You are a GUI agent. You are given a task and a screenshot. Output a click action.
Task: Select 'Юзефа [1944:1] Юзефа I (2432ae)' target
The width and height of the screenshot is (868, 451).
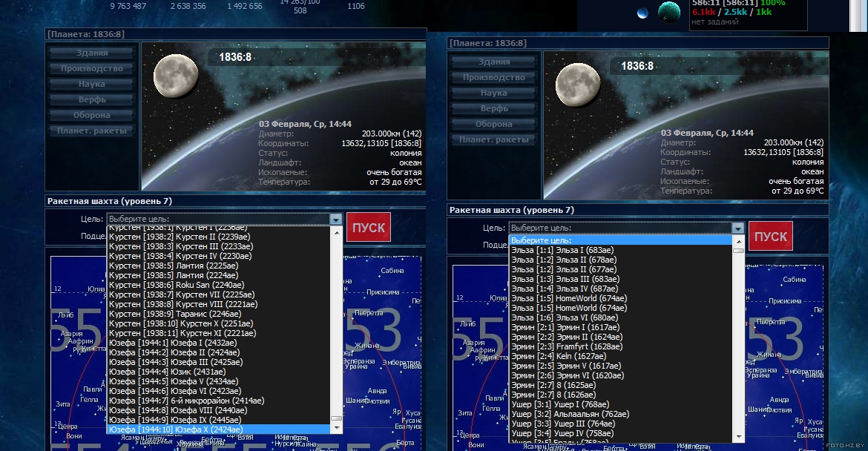[x=219, y=343]
